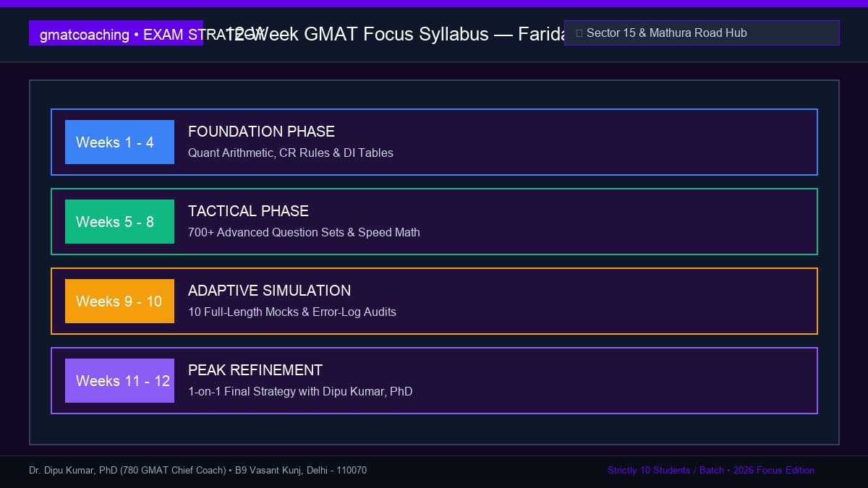868x488 pixels.
Task: Click the PEAK REFINEMENT heading
Action: (x=255, y=370)
